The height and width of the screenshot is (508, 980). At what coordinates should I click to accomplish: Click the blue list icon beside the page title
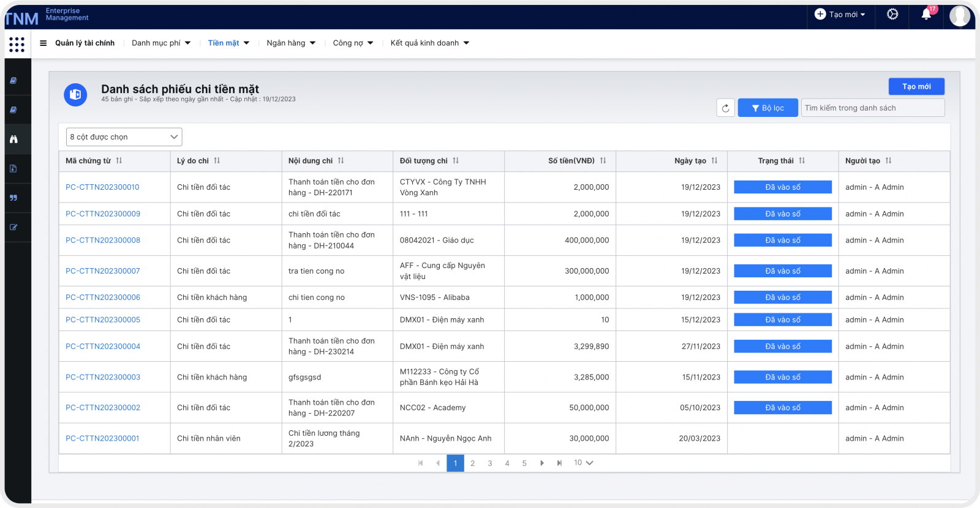pyautogui.click(x=75, y=95)
